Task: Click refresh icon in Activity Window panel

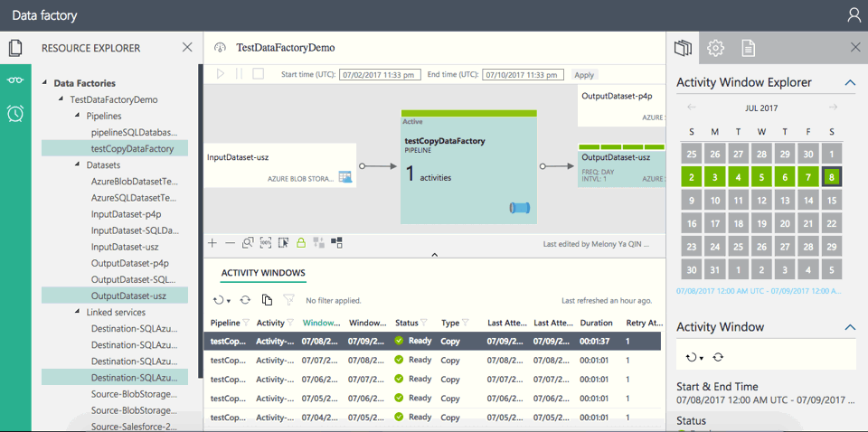Action: coord(718,357)
